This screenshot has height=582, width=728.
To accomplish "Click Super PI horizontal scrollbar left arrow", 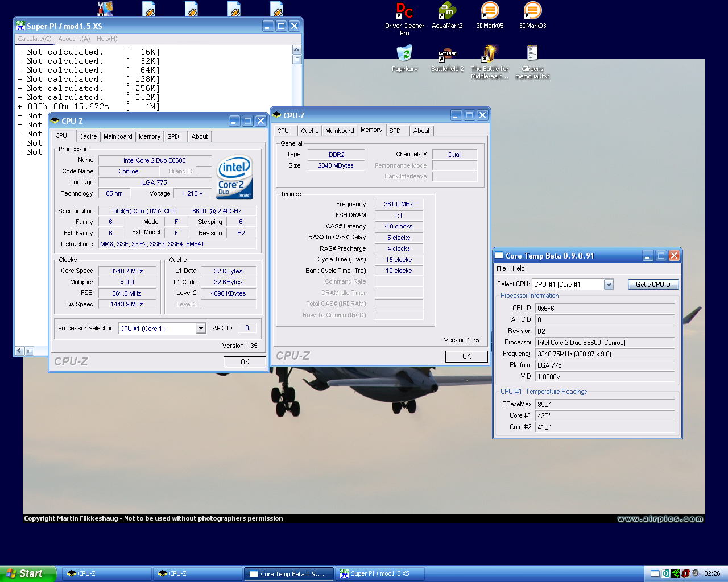I will (x=20, y=351).
